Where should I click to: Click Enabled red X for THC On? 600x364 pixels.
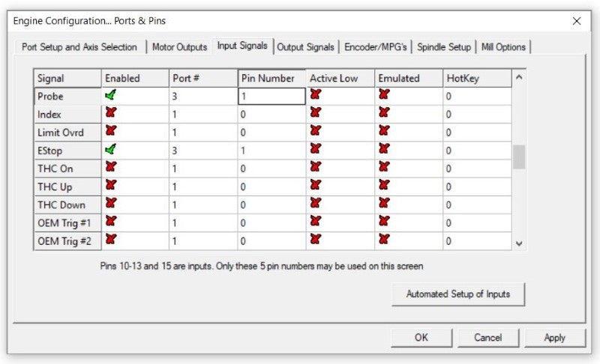point(111,167)
